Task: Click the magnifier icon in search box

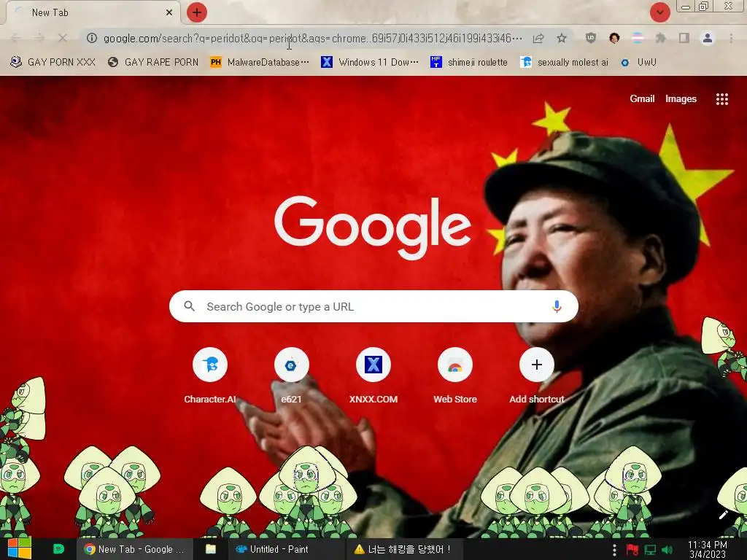Action: 189,306
